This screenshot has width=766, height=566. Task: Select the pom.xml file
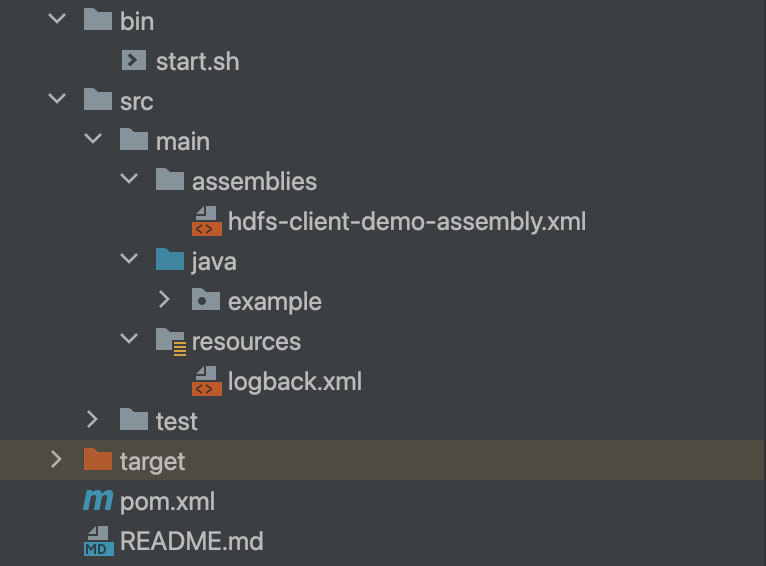click(x=167, y=501)
